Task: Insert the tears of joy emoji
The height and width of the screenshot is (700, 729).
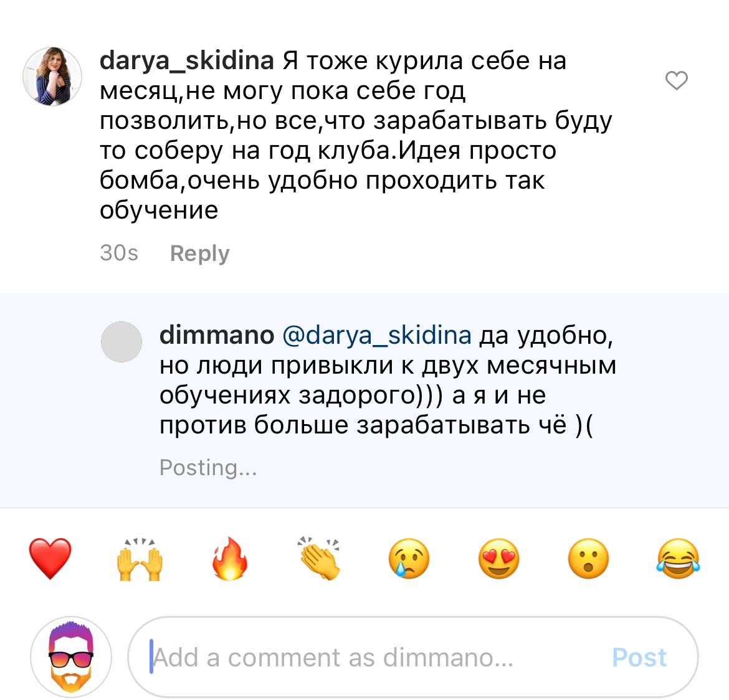Action: pos(679,559)
